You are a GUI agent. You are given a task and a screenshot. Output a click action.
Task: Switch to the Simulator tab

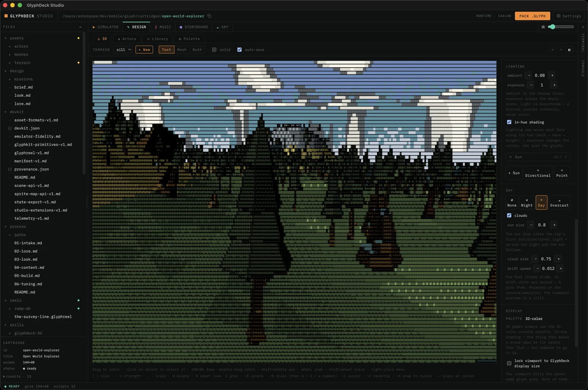pyautogui.click(x=105, y=27)
